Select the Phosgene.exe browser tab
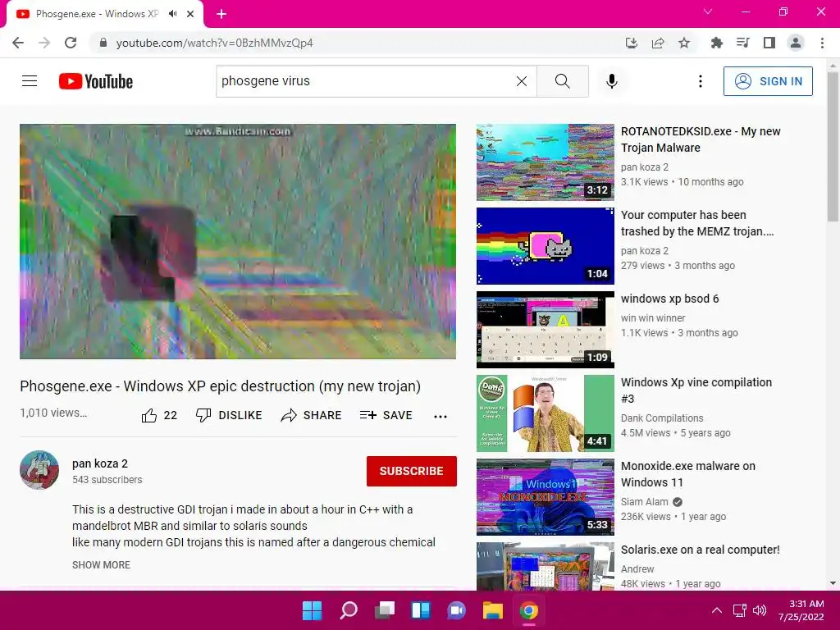This screenshot has width=840, height=630. click(104, 14)
